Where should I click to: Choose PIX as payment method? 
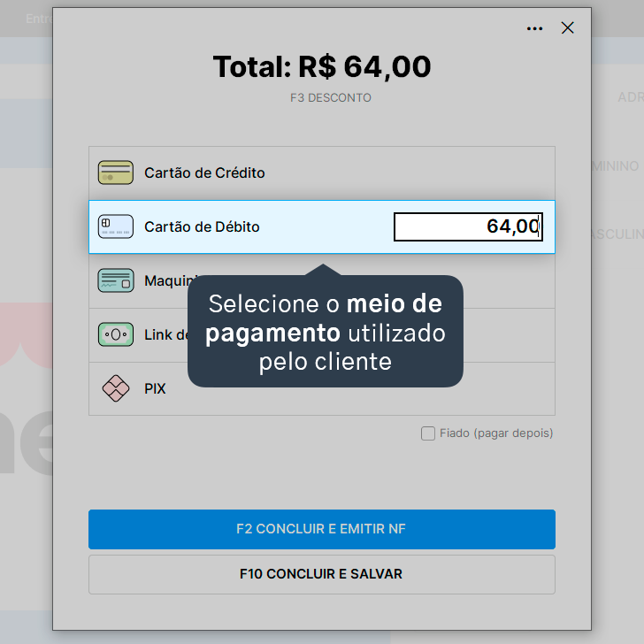[322, 388]
